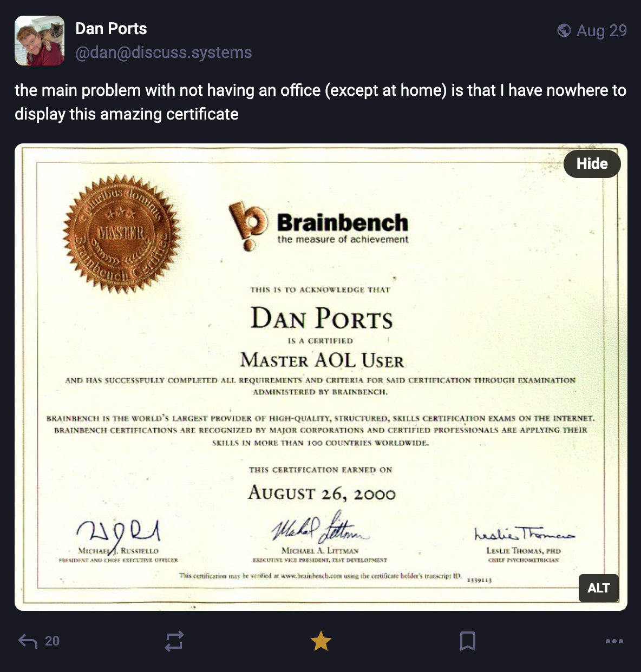Toggle the favourite star
641x672 pixels.
pyautogui.click(x=320, y=641)
